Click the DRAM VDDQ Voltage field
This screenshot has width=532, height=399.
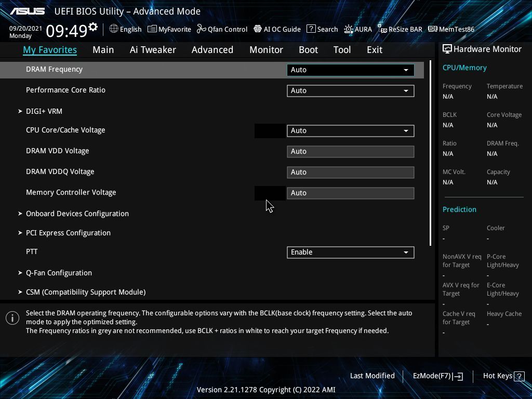pos(351,172)
